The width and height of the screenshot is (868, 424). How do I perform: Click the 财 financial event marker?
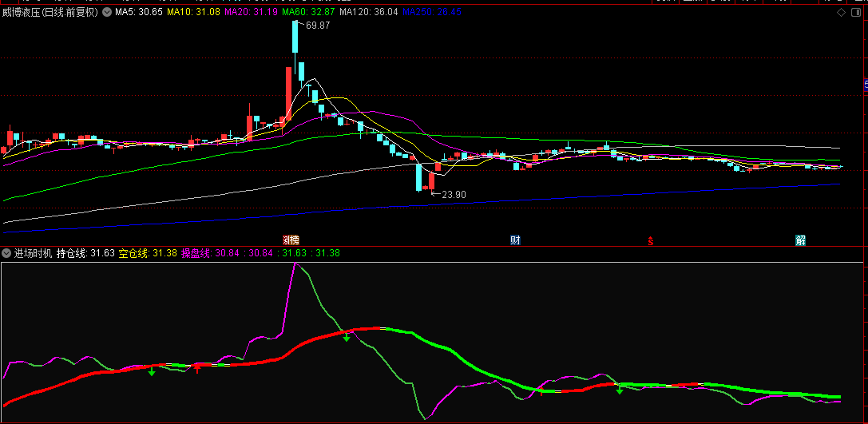[x=516, y=240]
